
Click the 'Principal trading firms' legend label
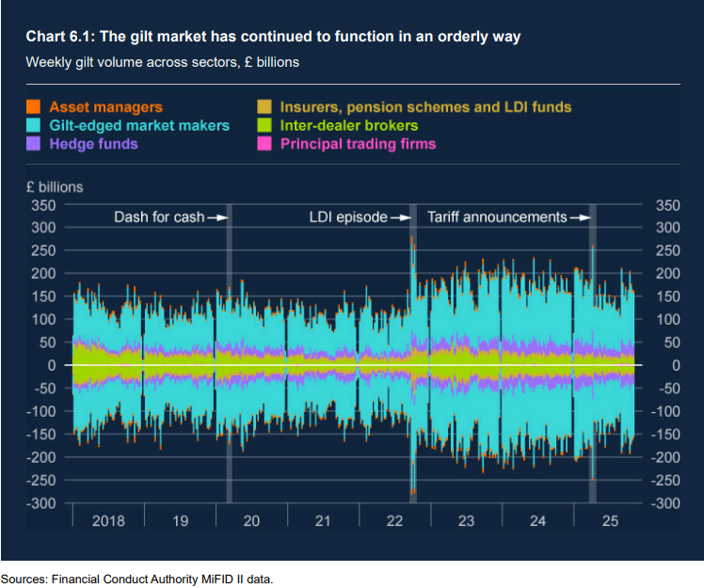[x=358, y=144]
